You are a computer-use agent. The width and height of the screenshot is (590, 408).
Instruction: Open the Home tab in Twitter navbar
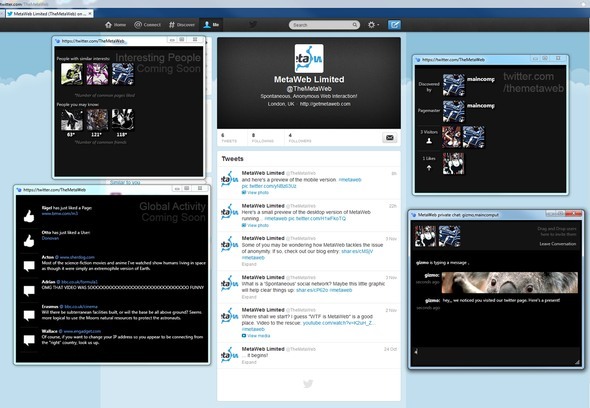pyautogui.click(x=116, y=25)
